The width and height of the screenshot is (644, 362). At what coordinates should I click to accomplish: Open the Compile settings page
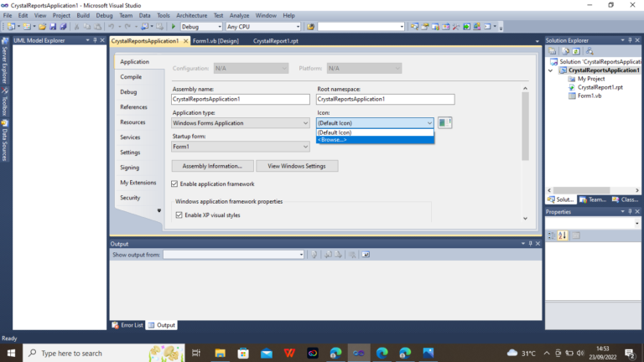point(131,77)
